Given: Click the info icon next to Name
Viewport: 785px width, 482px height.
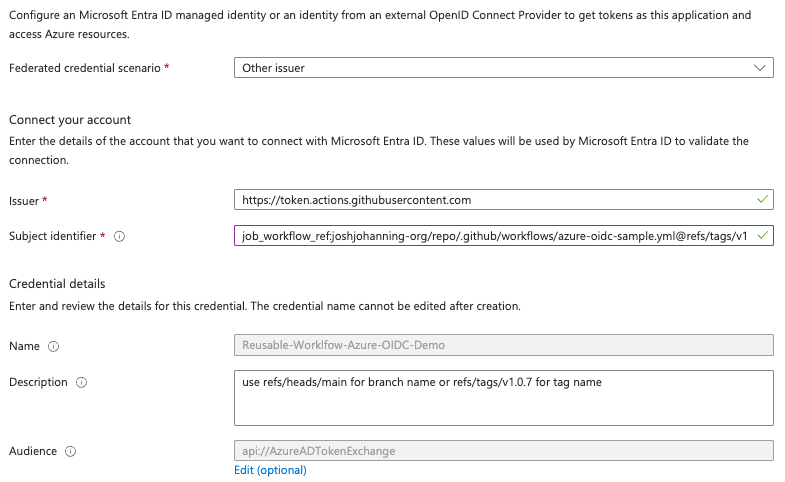Looking at the screenshot, I should pos(53,346).
